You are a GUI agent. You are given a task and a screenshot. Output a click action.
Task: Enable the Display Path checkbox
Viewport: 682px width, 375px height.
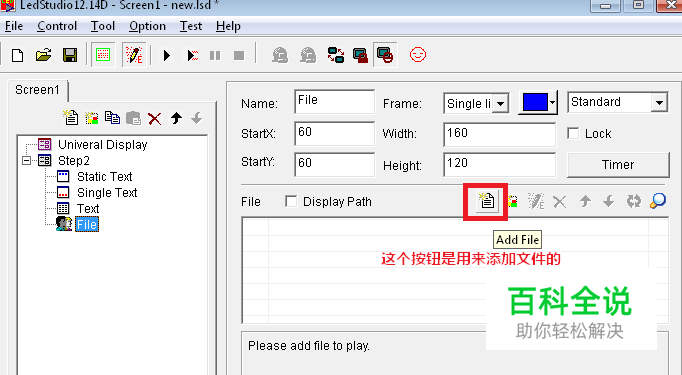point(291,201)
